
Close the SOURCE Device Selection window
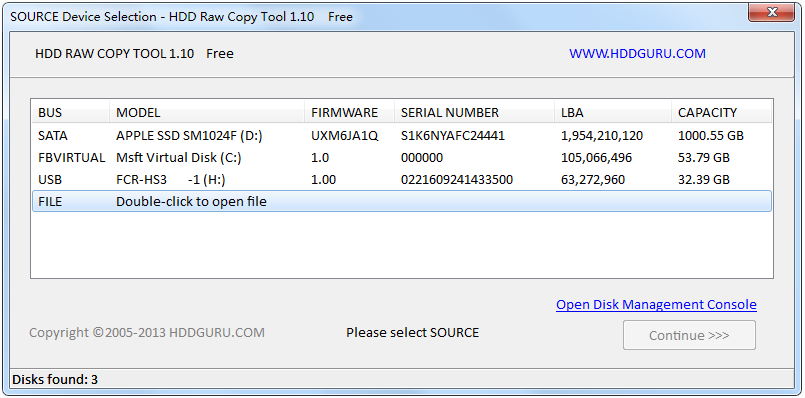(771, 13)
